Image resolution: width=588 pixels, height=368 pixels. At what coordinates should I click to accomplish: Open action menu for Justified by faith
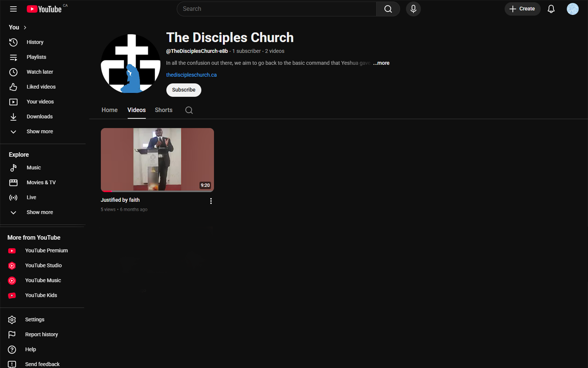click(211, 201)
